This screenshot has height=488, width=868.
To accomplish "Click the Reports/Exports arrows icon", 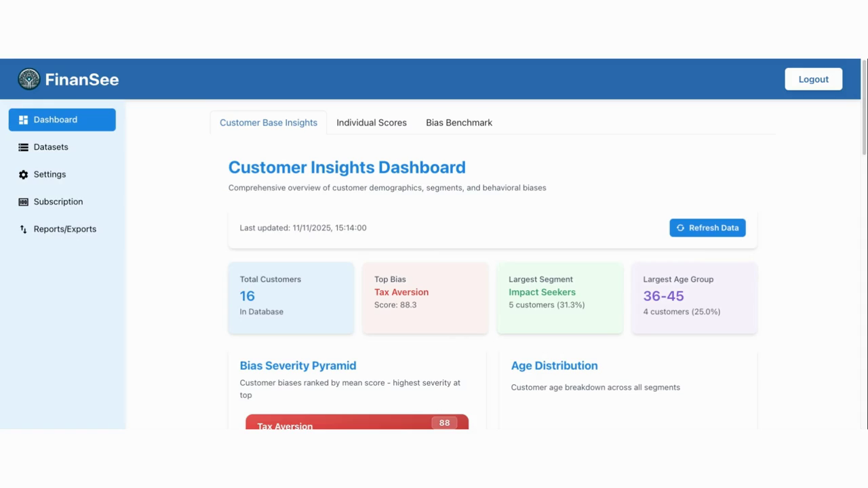I will (23, 229).
